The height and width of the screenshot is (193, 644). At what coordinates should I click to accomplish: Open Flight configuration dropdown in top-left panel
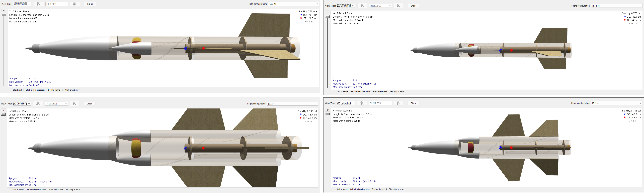pyautogui.click(x=293, y=4)
